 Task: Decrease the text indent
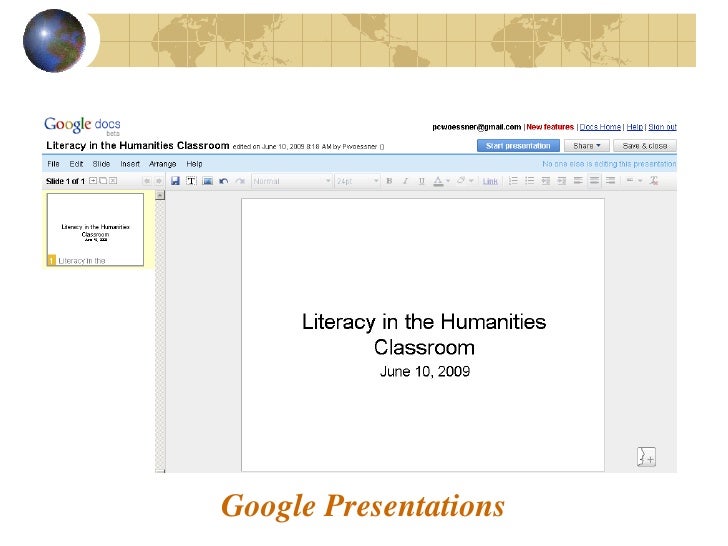click(546, 181)
